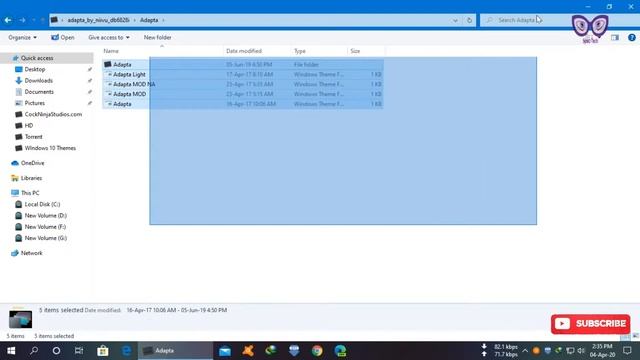Viewport: 640px width, 360px height.
Task: Toggle the preview pane icon
Action: [615, 38]
